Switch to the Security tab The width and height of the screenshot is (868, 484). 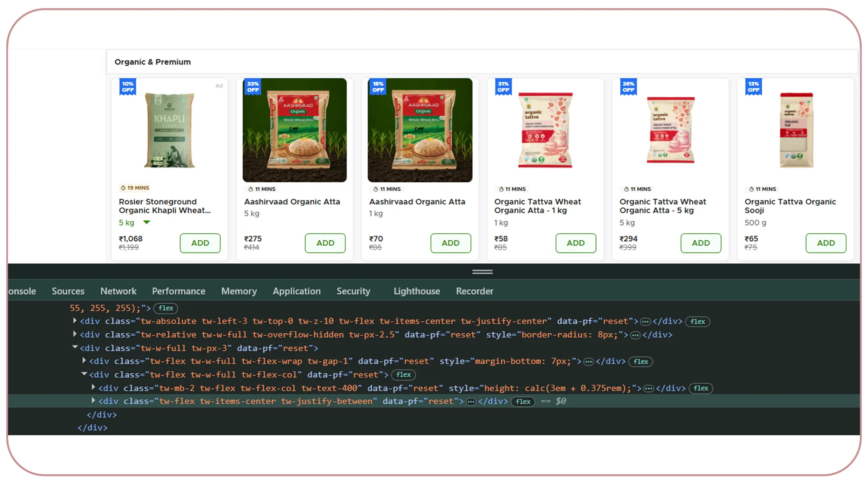353,291
